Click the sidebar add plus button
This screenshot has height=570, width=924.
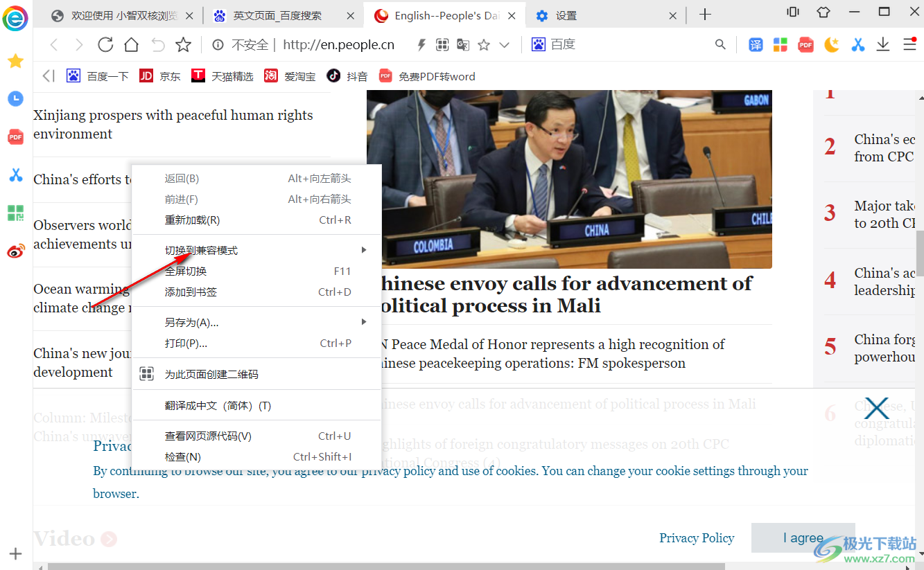[x=15, y=554]
